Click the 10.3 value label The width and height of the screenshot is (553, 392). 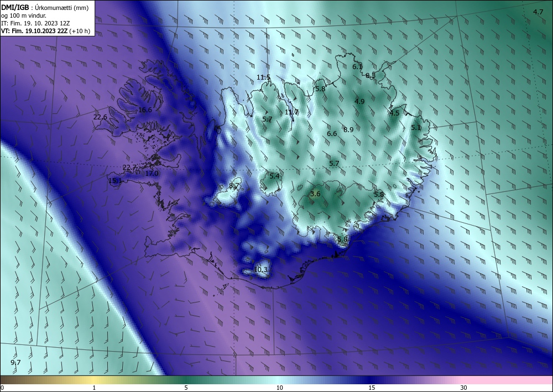(260, 270)
